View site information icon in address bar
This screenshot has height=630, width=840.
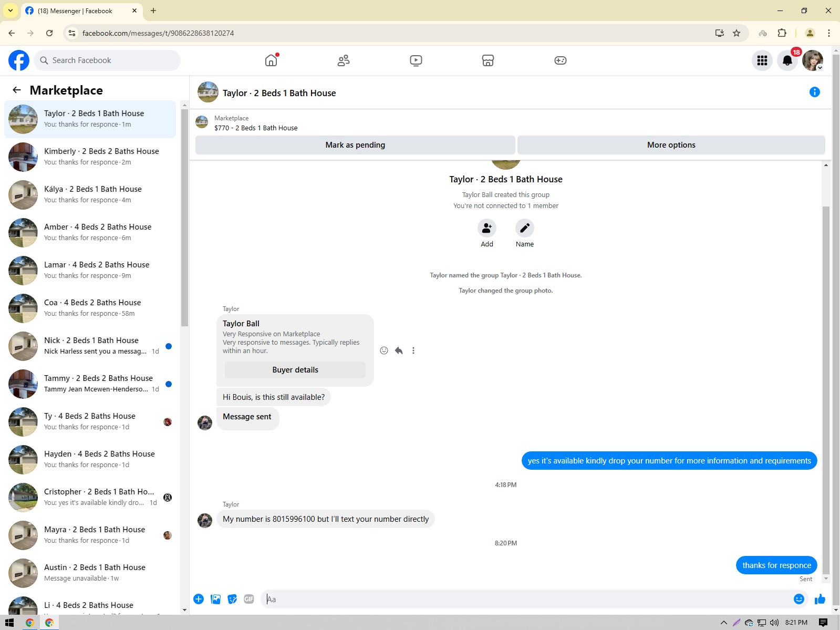click(72, 33)
